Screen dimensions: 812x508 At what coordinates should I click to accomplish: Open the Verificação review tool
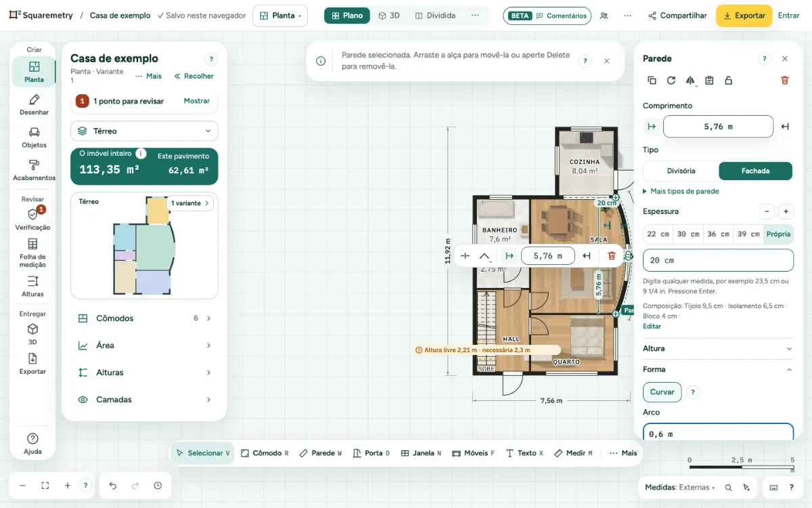32,219
